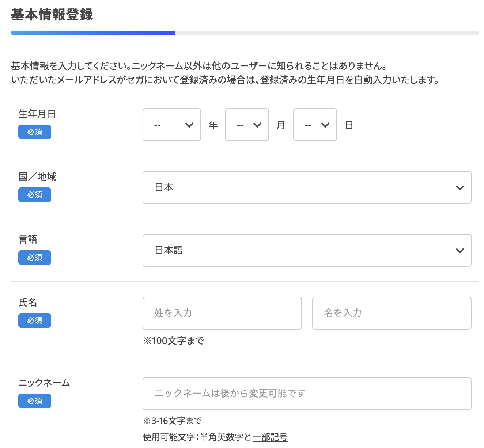Click the registration progress bar
Image resolution: width=484 pixels, height=448 pixels.
pyautogui.click(x=241, y=33)
